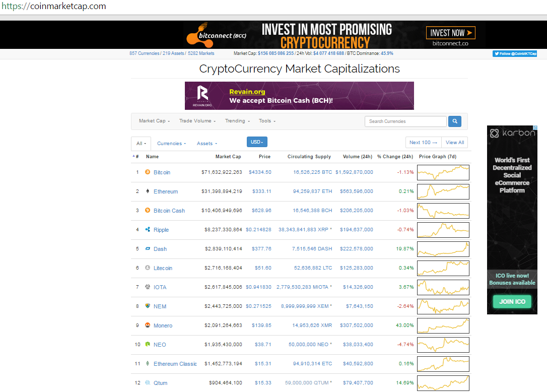Click the Search Currencies input field
547x392 pixels.
pyautogui.click(x=405, y=121)
